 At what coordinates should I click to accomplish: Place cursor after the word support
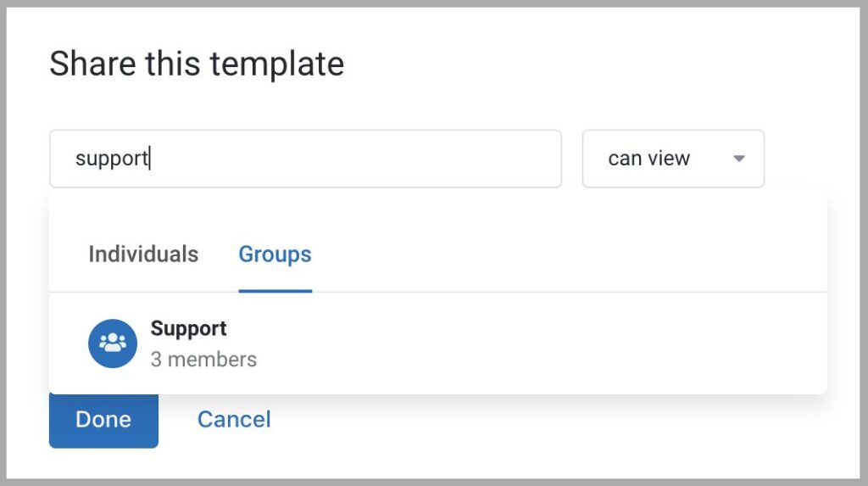149,159
